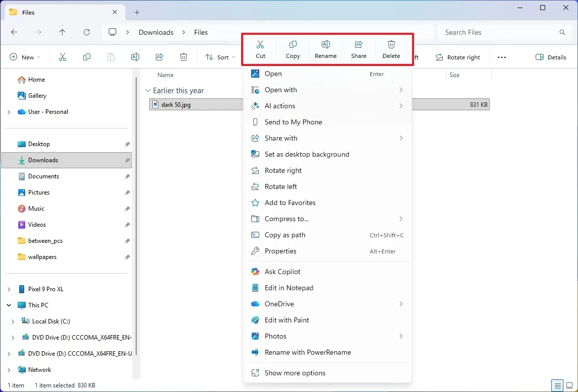
Task: Click the Rename icon next to Copy
Action: tap(325, 49)
